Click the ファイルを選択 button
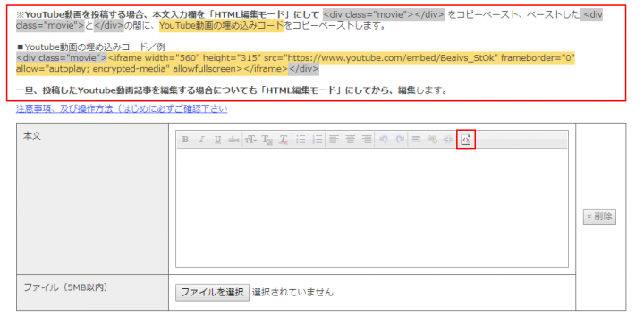Viewport: 644px width, 325px height. point(212,293)
